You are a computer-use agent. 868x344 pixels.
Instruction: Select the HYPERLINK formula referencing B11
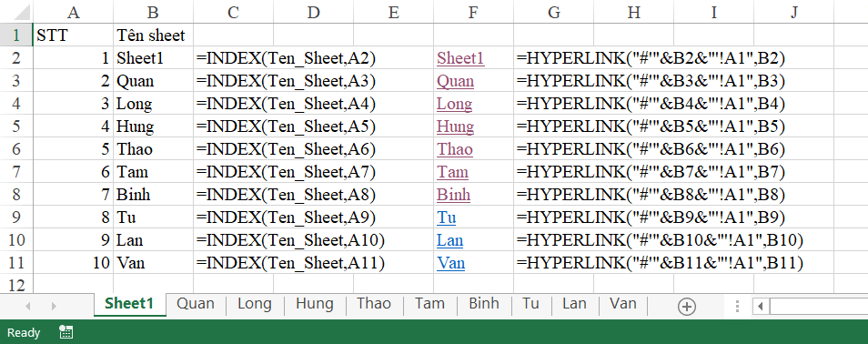click(660, 263)
